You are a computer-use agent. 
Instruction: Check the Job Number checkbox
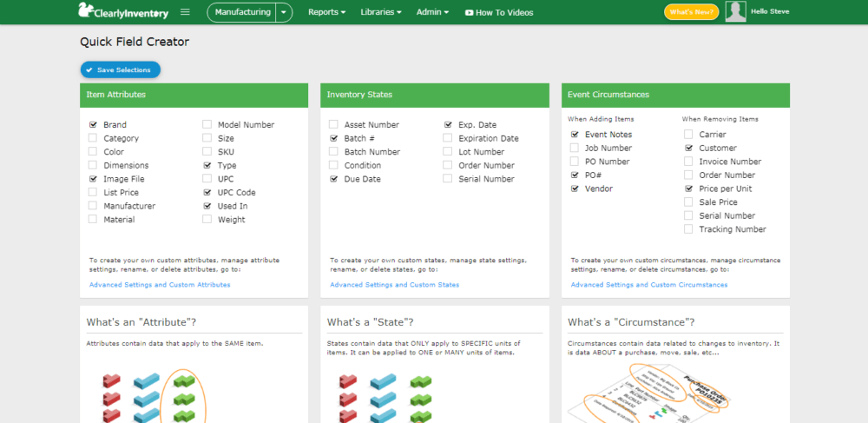click(575, 148)
